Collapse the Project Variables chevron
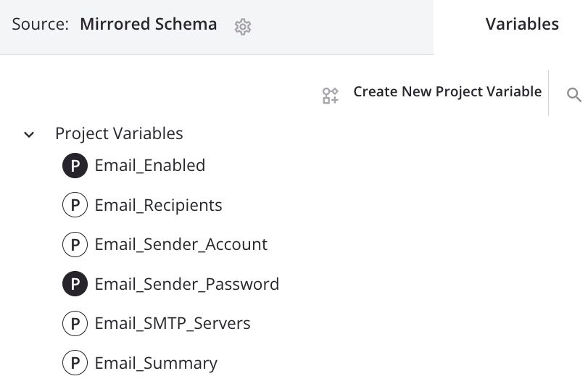This screenshot has height=384, width=588. coord(29,135)
